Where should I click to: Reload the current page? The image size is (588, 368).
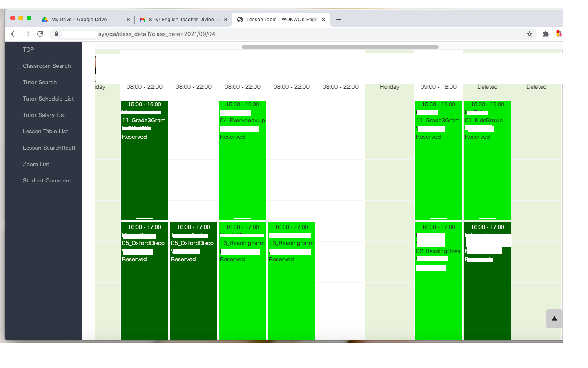(40, 34)
